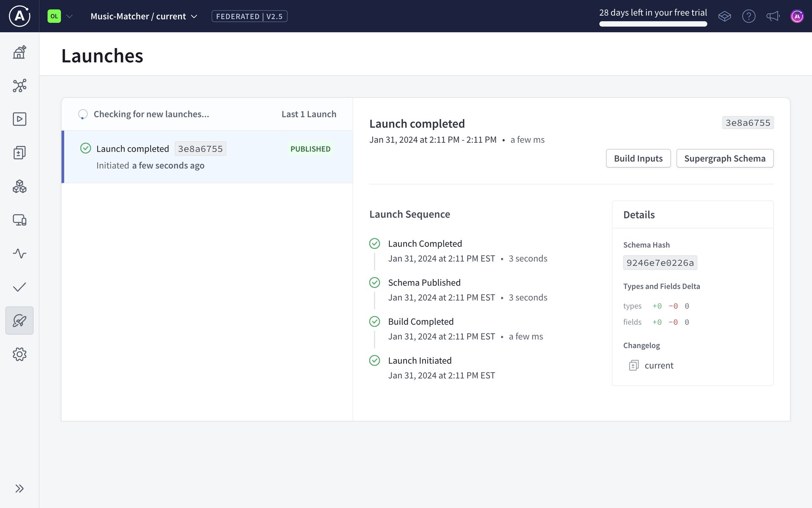This screenshot has height=508, width=812.
Task: Open the Music-Matcher / current variant dropdown
Action: [x=144, y=16]
